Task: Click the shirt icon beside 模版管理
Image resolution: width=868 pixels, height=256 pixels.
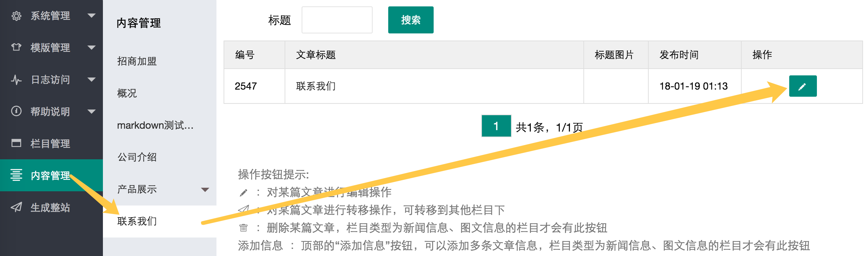Action: pos(16,47)
